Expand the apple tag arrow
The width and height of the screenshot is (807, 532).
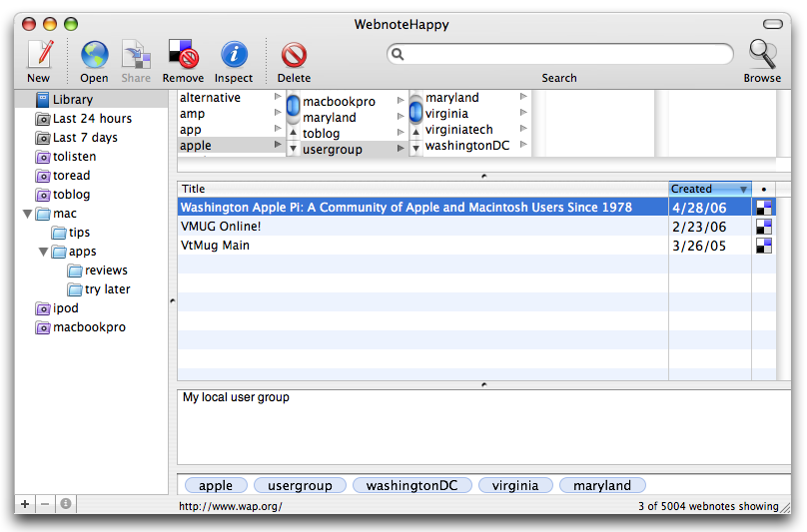[278, 145]
